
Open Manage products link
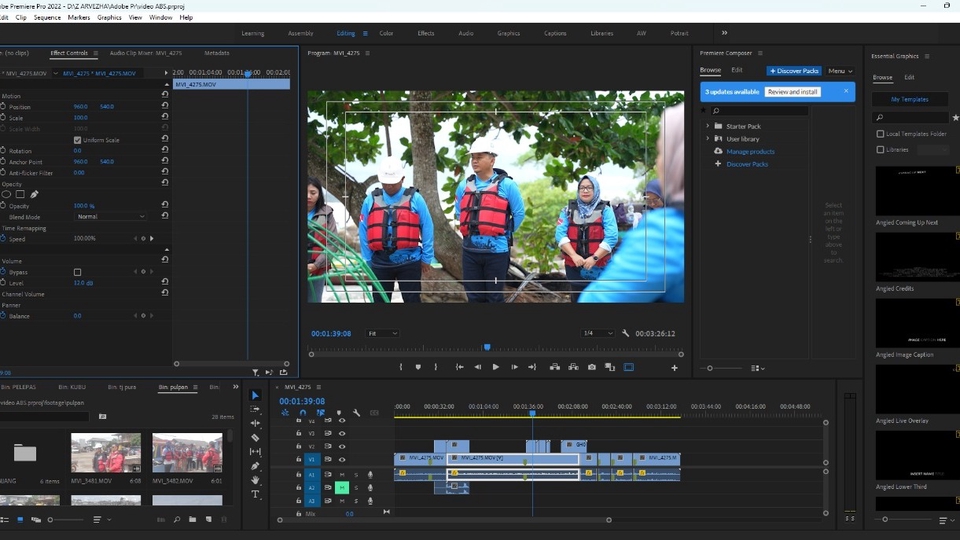(751, 152)
